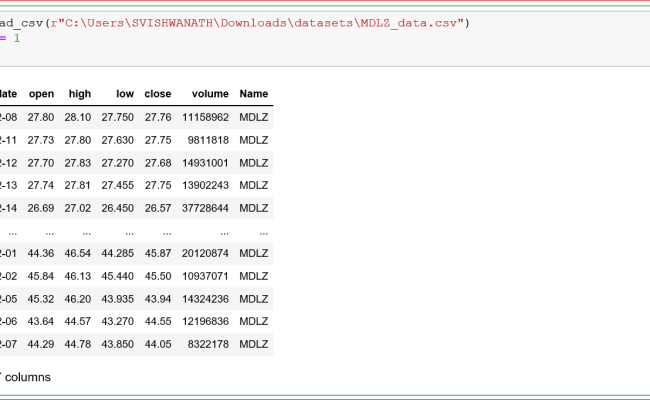
Task: Select volume cell 11158962
Action: tap(205, 117)
